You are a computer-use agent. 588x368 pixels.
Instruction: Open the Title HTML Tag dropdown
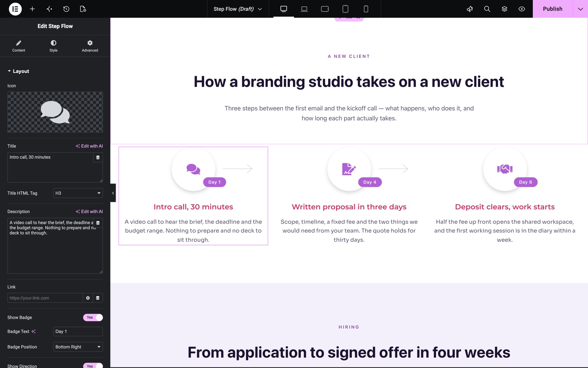click(x=78, y=193)
